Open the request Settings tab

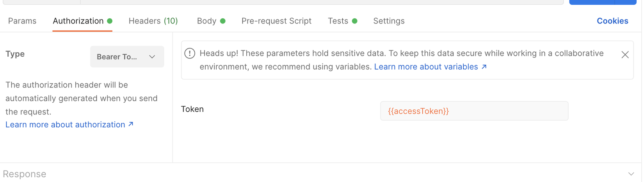[x=389, y=21]
